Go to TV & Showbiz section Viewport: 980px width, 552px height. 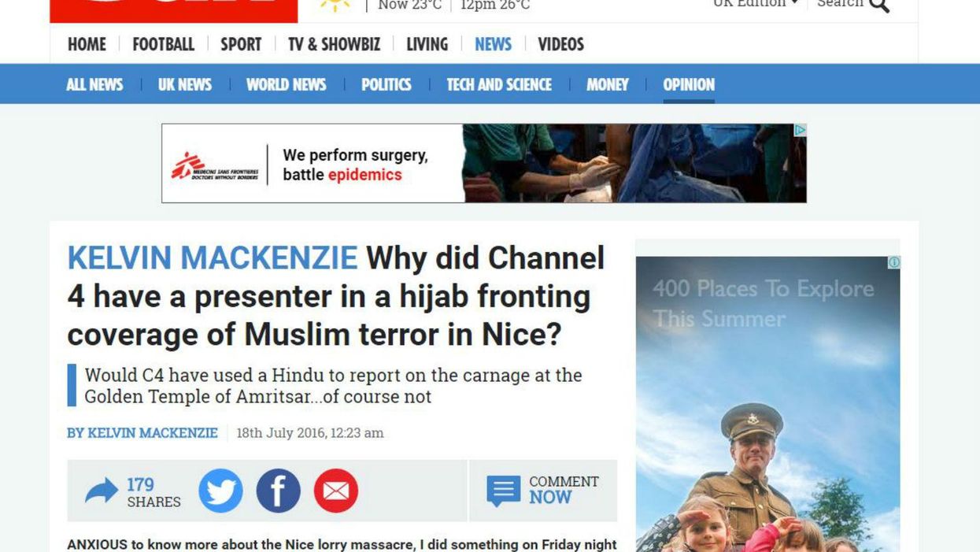click(334, 45)
